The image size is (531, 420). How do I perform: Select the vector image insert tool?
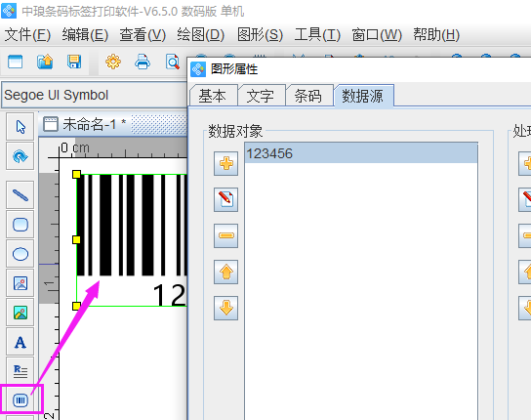pyautogui.click(x=20, y=283)
